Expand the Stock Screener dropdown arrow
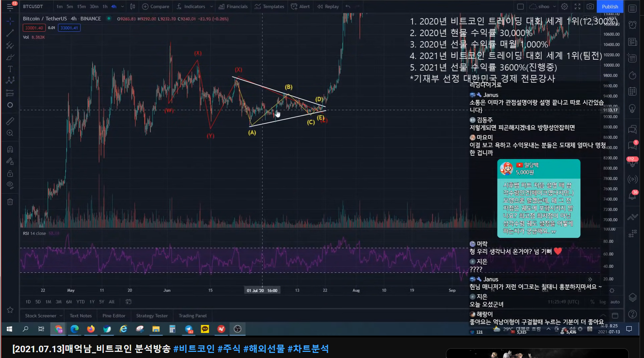The image size is (644, 358). [x=61, y=316]
